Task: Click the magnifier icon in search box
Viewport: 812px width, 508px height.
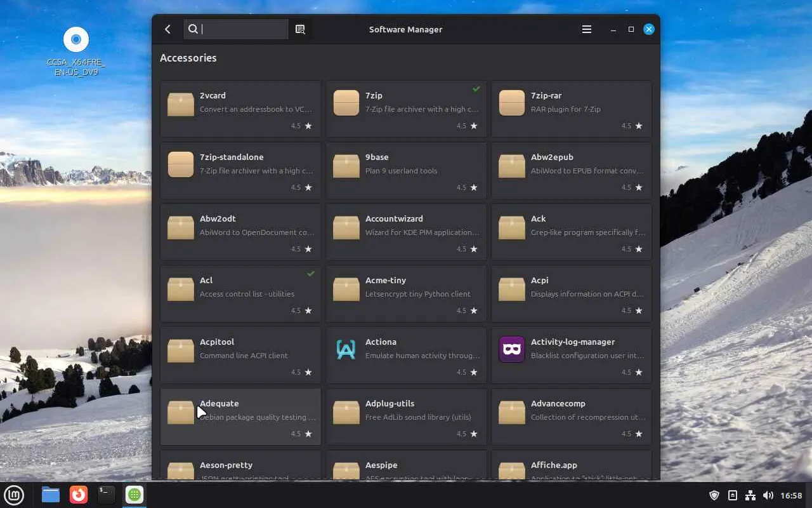Action: [x=193, y=29]
